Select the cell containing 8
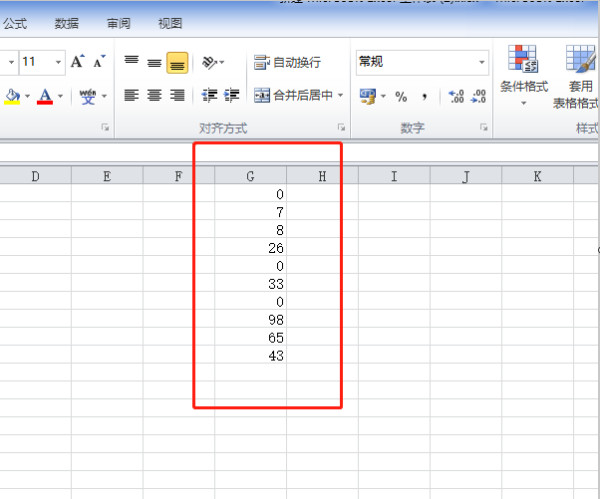 point(250,230)
